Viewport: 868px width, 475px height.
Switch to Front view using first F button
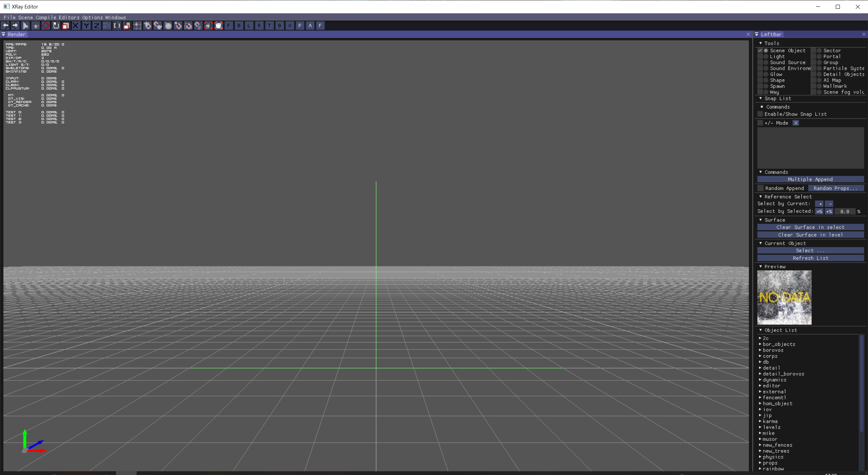click(229, 25)
